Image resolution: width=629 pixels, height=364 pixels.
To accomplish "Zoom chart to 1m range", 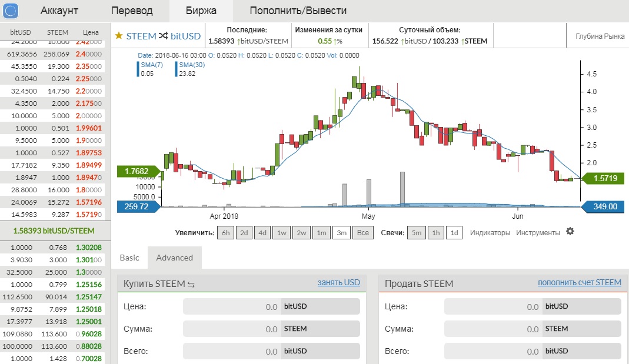I will tap(321, 233).
